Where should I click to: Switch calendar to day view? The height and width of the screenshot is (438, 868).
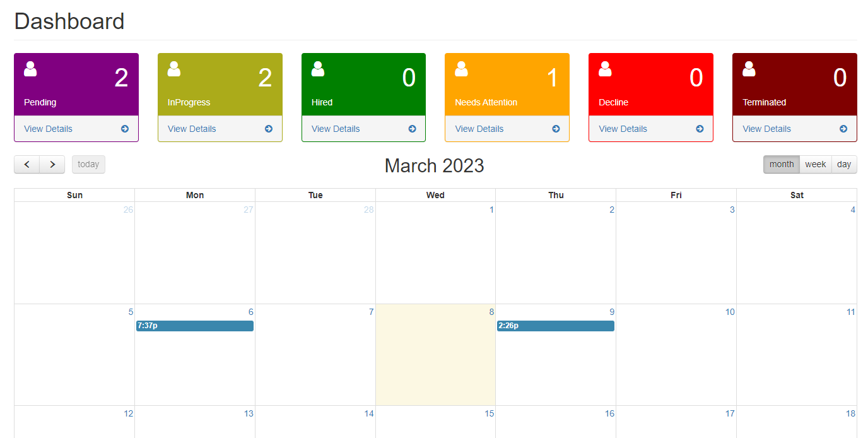pyautogui.click(x=844, y=164)
